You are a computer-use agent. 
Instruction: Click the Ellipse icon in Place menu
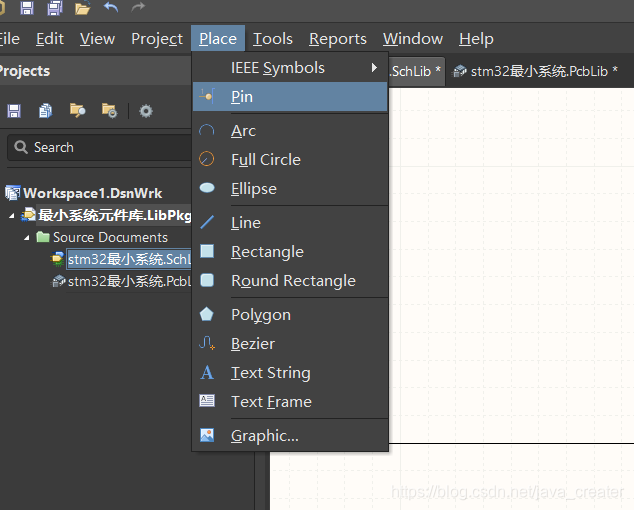(207, 188)
